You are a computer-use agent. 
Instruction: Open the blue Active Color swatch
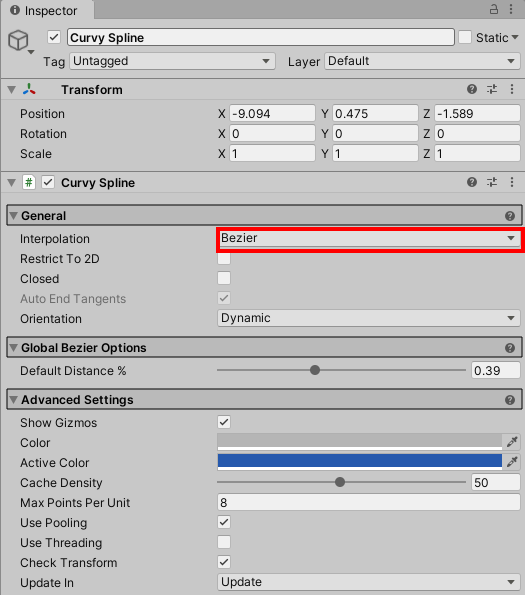point(360,462)
